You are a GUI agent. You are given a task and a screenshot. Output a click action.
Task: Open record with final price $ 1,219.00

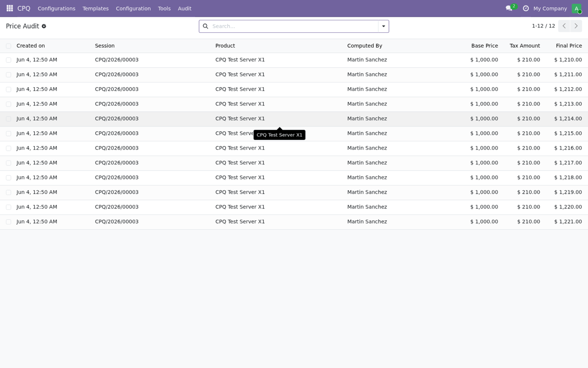[x=294, y=192]
